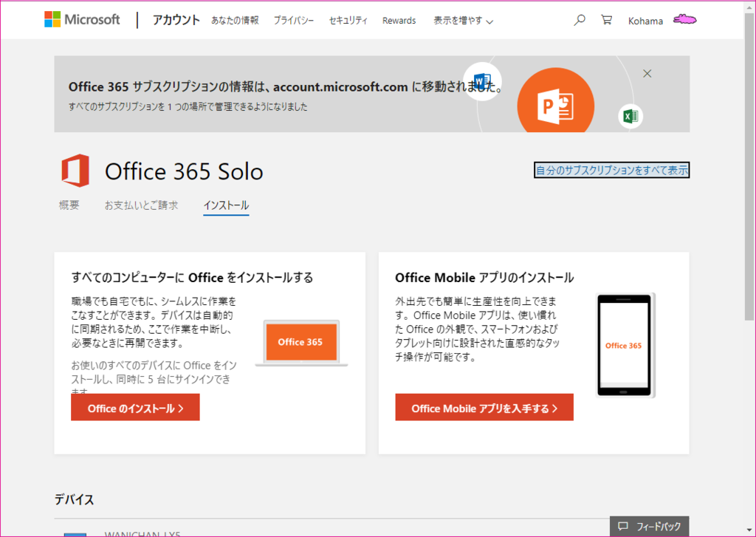Open the shopping cart icon
Screen dimensions: 756x537
tap(607, 20)
